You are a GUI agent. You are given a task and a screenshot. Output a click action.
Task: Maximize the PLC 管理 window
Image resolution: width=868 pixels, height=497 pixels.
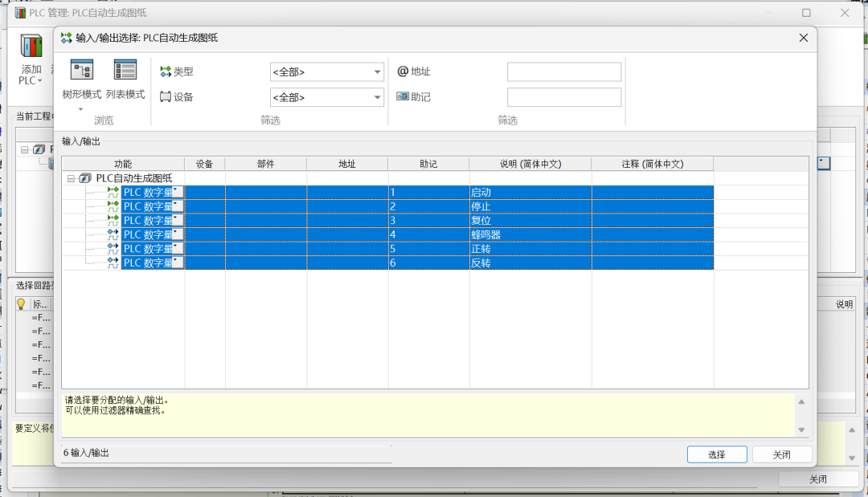point(806,13)
